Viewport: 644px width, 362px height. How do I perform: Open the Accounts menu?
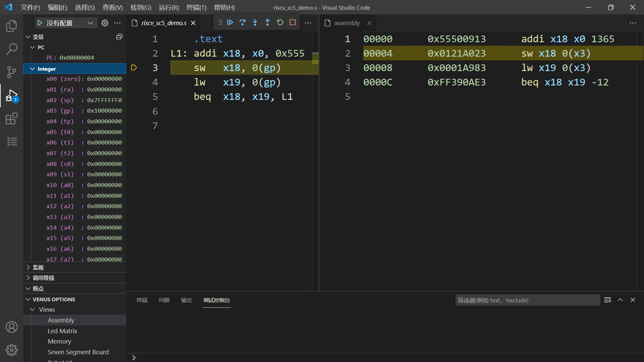(x=11, y=327)
